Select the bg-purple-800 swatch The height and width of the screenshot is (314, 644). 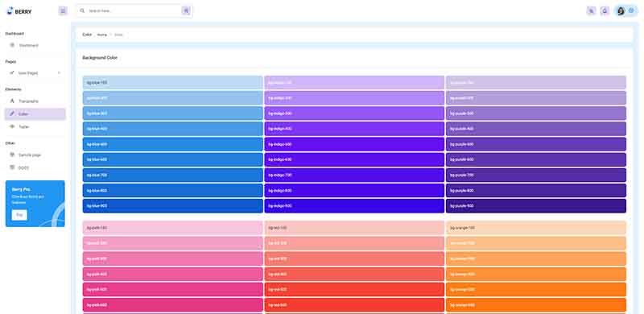coord(536,190)
